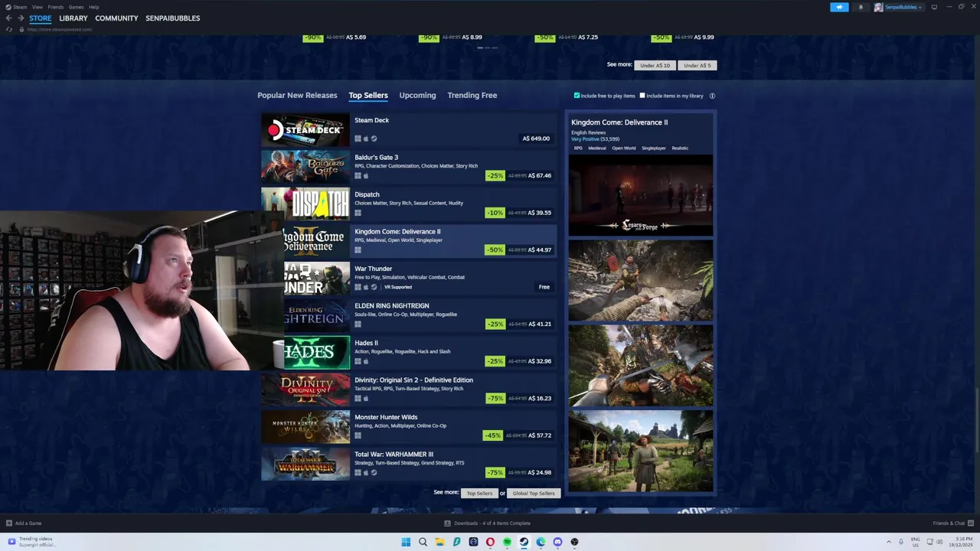Toggle Include items in my library checkbox
Image resolution: width=980 pixels, height=551 pixels.
pos(642,96)
